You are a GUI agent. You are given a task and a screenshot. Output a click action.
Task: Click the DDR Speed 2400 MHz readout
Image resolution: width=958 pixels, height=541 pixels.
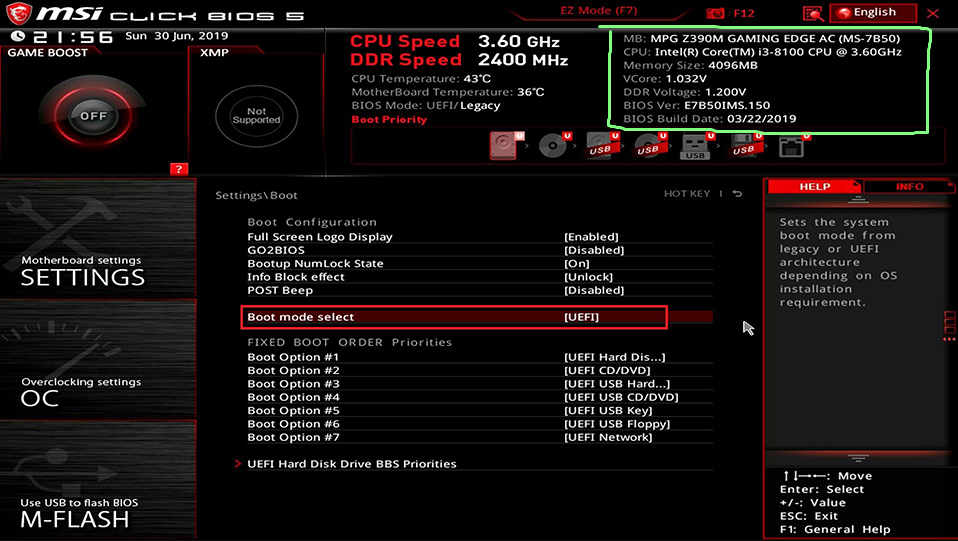click(x=459, y=60)
